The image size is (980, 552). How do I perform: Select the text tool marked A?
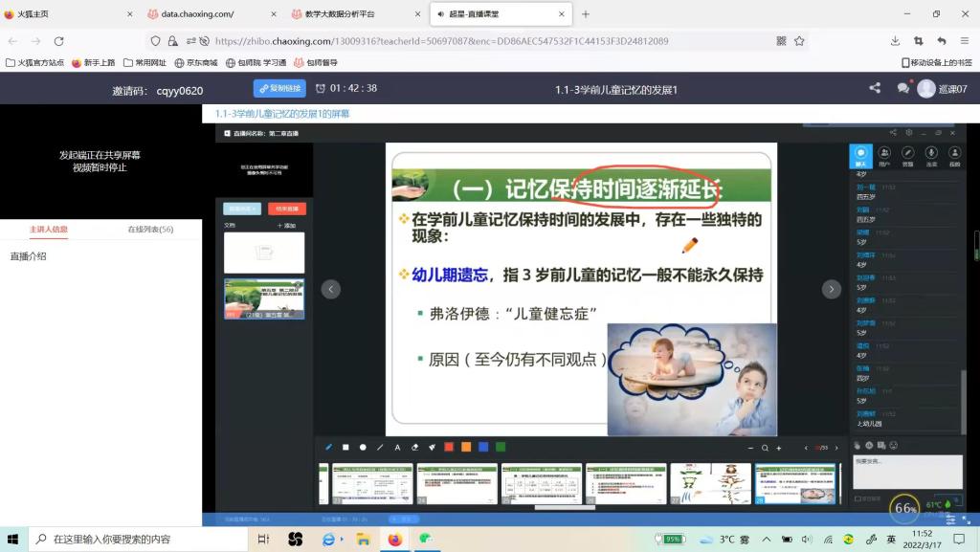coord(397,447)
